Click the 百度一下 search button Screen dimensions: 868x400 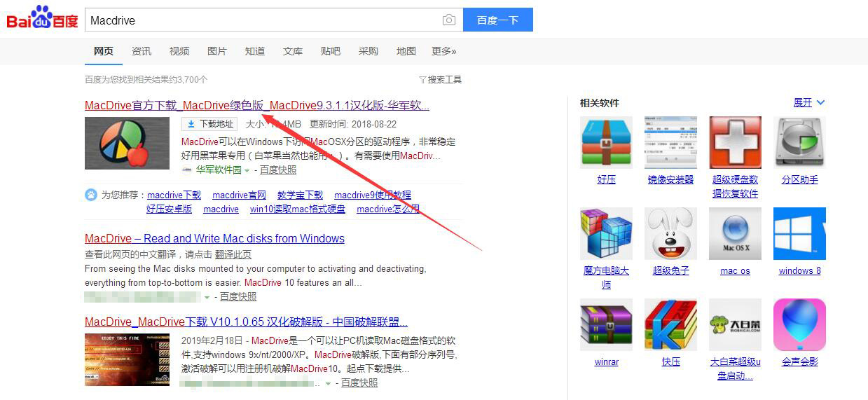[x=498, y=20]
